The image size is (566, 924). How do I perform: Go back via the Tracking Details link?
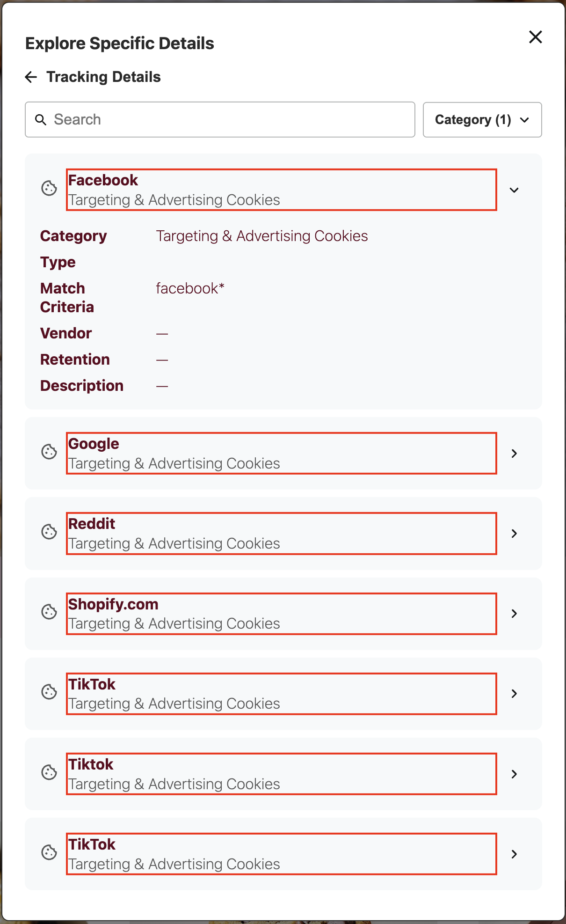pyautogui.click(x=103, y=76)
